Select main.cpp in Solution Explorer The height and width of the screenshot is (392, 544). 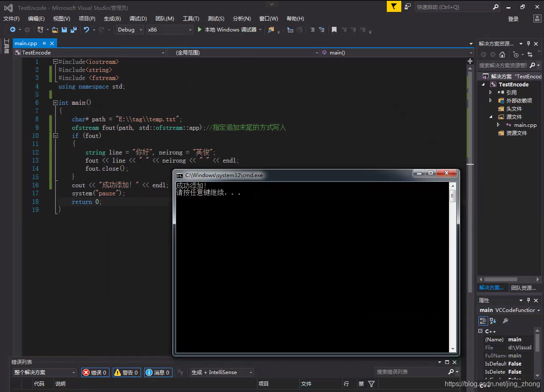click(x=525, y=125)
